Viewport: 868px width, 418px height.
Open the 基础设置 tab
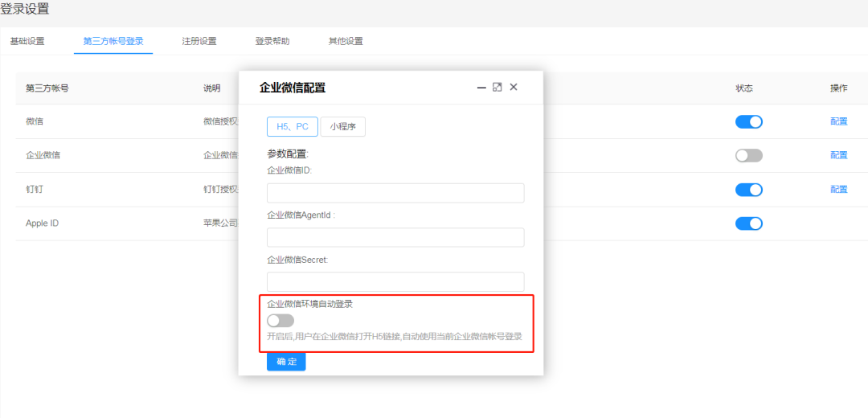[x=27, y=42]
